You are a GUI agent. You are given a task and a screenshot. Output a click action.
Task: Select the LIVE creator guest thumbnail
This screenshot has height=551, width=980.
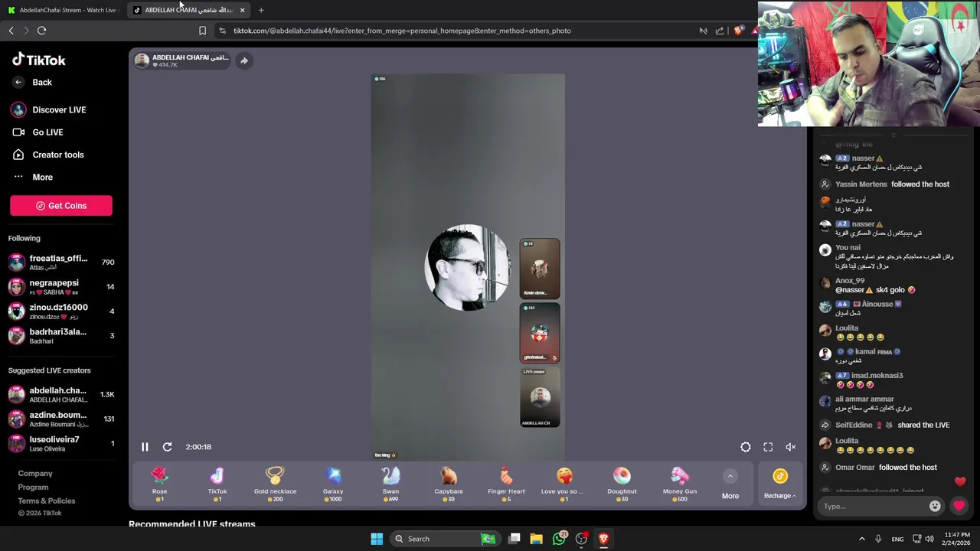pyautogui.click(x=540, y=397)
